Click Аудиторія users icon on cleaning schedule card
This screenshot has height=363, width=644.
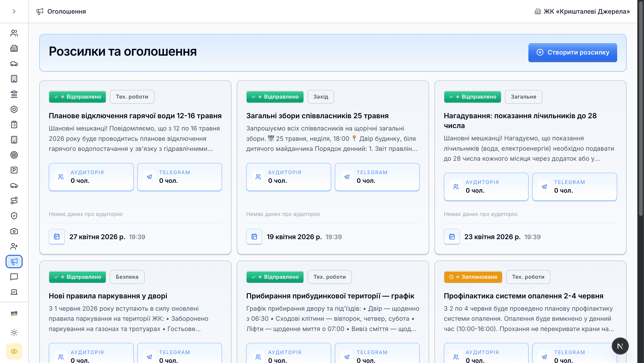[258, 357]
